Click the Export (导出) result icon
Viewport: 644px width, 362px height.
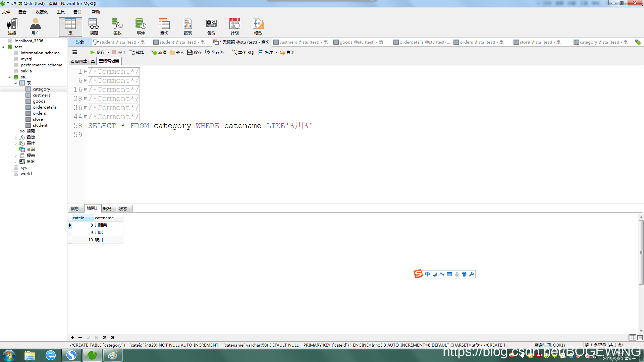(x=287, y=52)
